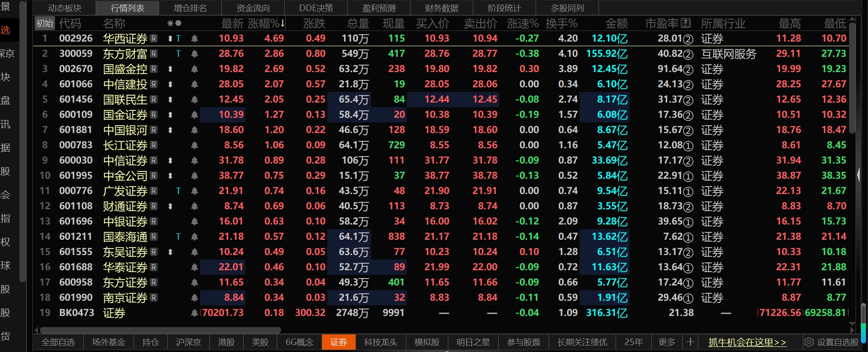Click the alert bell on the 证券 BK0473 row
Image resolution: width=868 pixels, height=352 pixels.
195,313
